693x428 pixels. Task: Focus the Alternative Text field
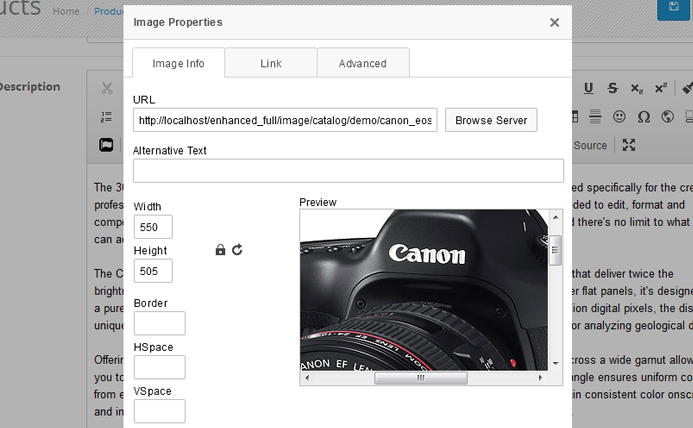348,171
